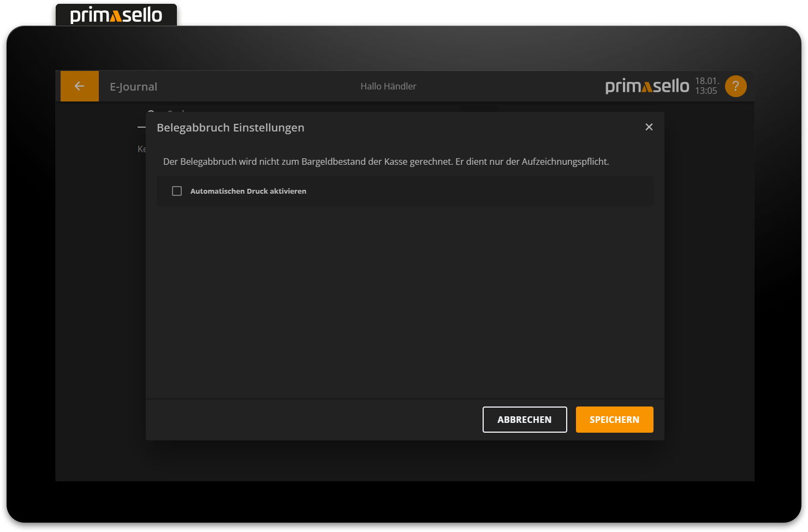Click the checkbox square next to Automatischen Druck
808x532 pixels.
click(176, 190)
